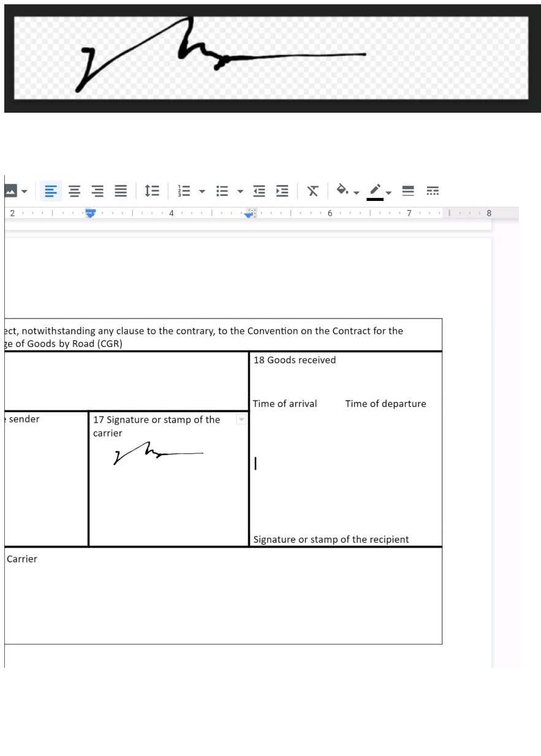Expand the bulleted list style dropdown
The width and height of the screenshot is (541, 756).
coord(240,191)
